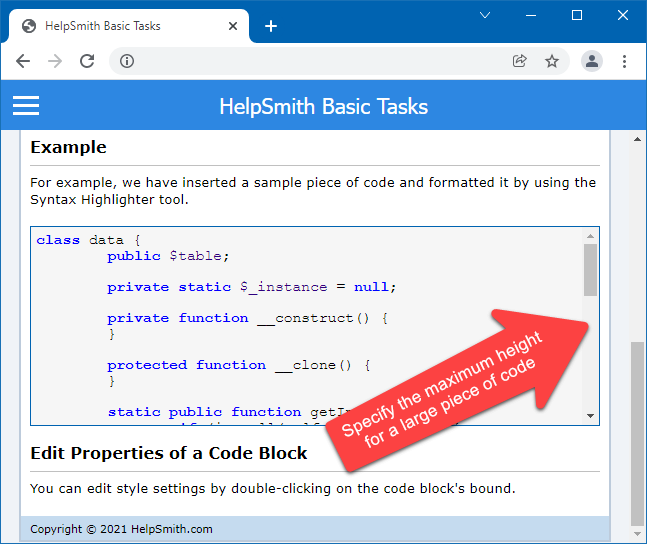
Task: Go forward to the next page
Action: point(54,61)
